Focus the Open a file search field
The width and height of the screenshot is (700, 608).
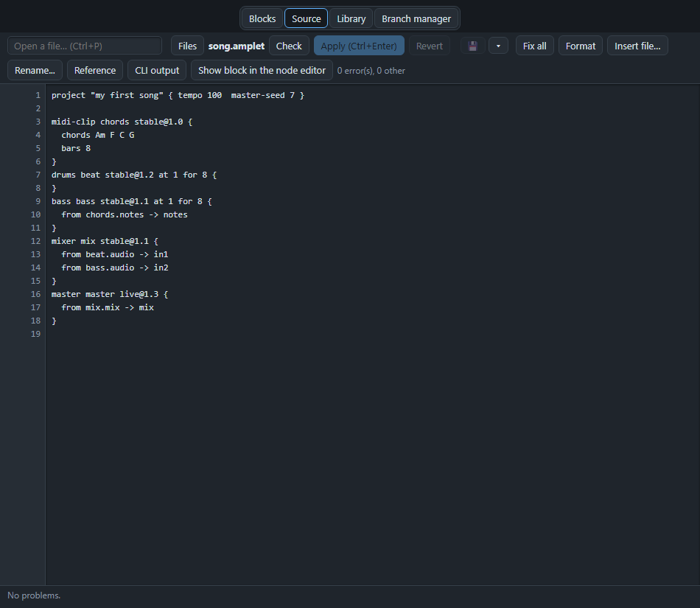tap(85, 46)
